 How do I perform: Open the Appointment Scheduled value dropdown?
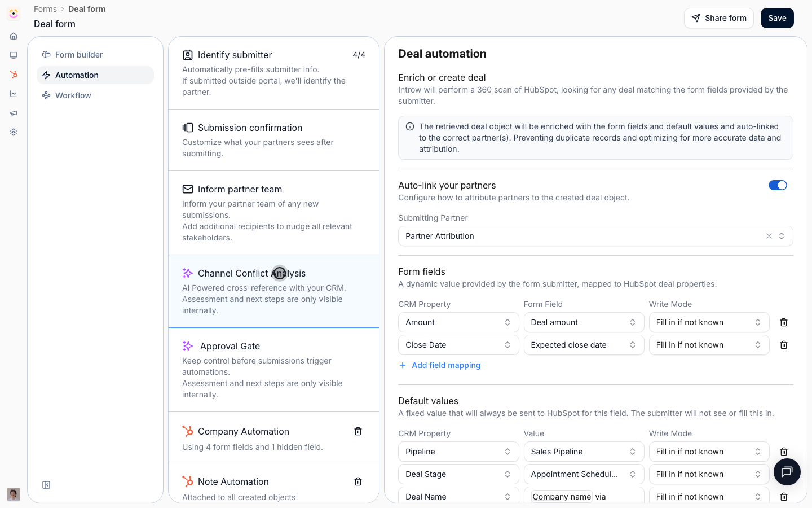584,474
